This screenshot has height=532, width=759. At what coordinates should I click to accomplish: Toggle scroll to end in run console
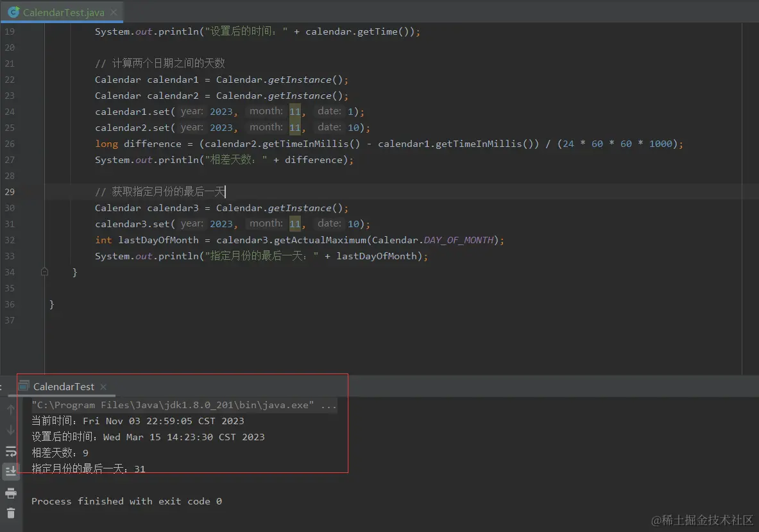tap(11, 470)
